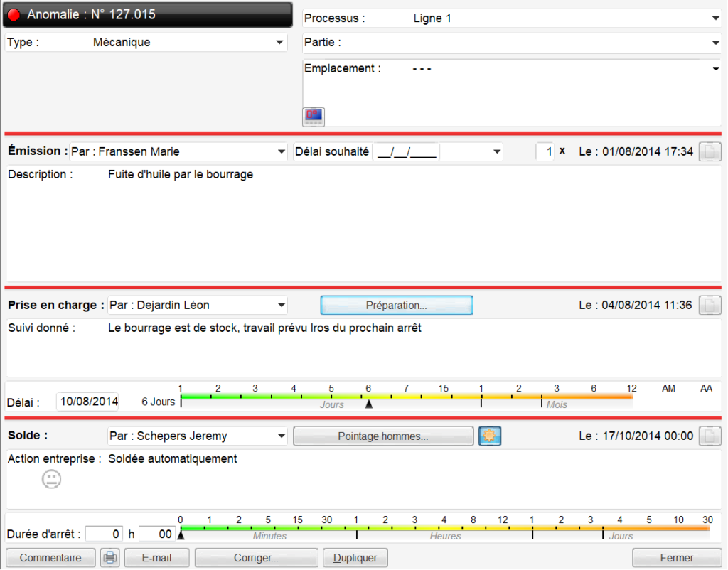Click the '6 Jours' delay label

click(159, 402)
